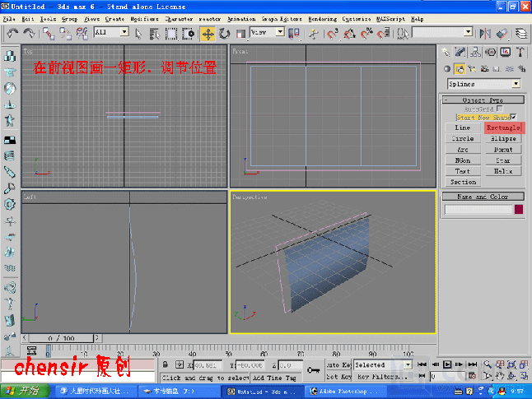The height and width of the screenshot is (399, 532).
Task: Click the Play Animation button
Action: tap(447, 364)
